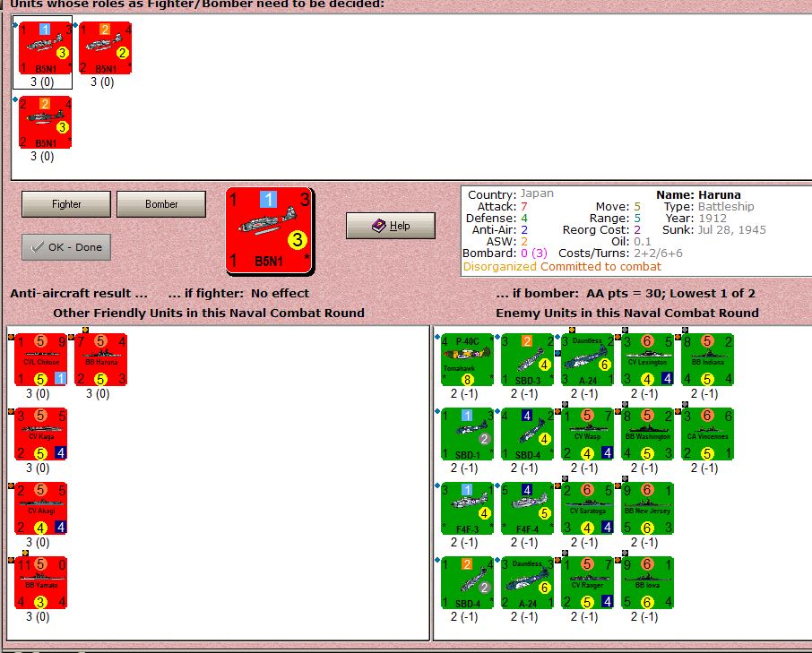Click the large B5N1 unit preview counter

coord(269,231)
